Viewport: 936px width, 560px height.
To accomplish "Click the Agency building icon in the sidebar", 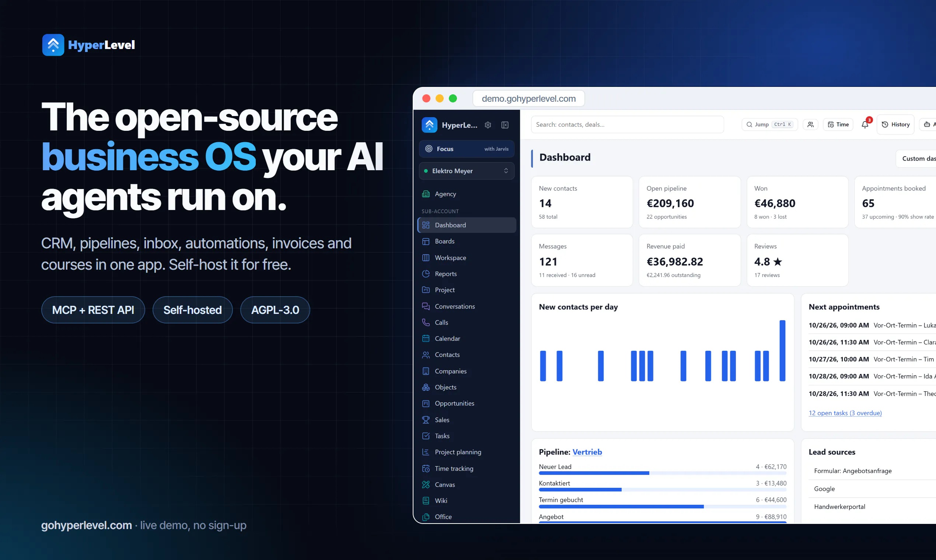I will click(426, 193).
